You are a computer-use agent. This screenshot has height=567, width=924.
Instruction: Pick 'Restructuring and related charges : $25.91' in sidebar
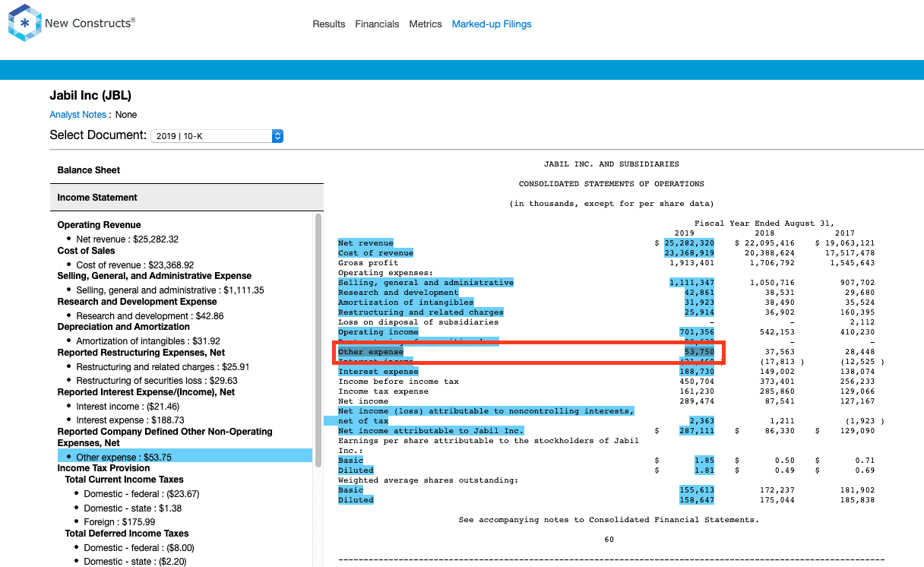163,367
